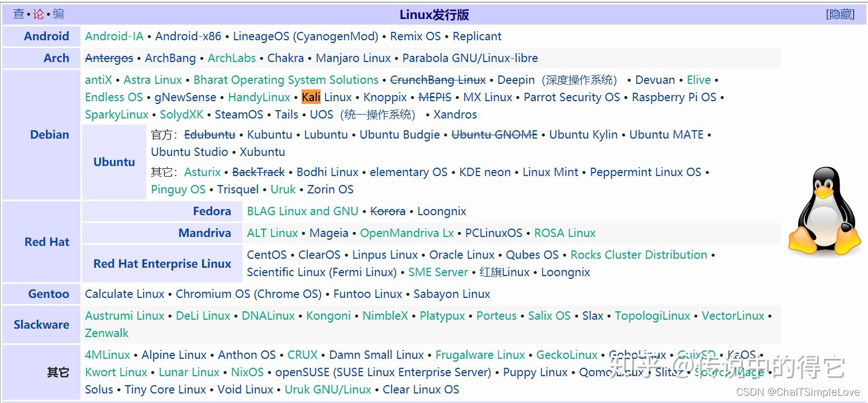Viewport: 868px width, 403px height.
Task: Open the BLAG Linux and GNU link
Action: click(302, 211)
